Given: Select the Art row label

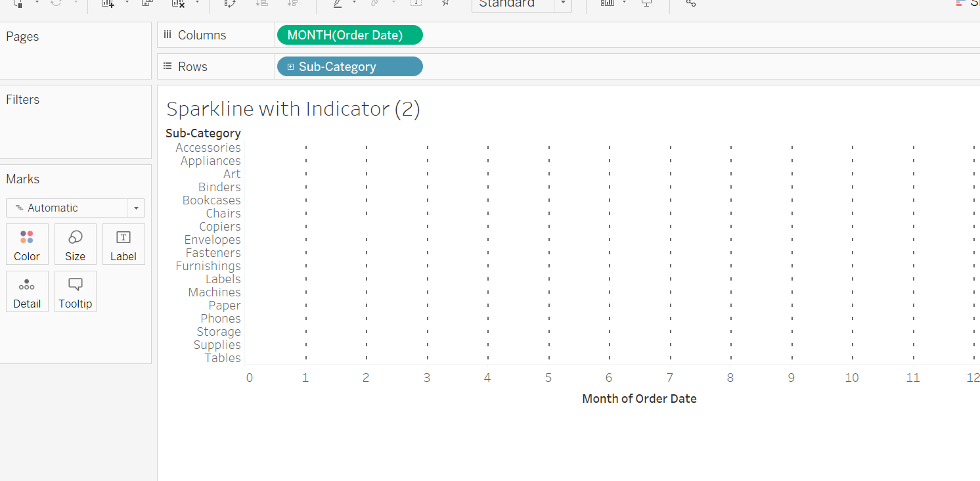Looking at the screenshot, I should point(232,174).
